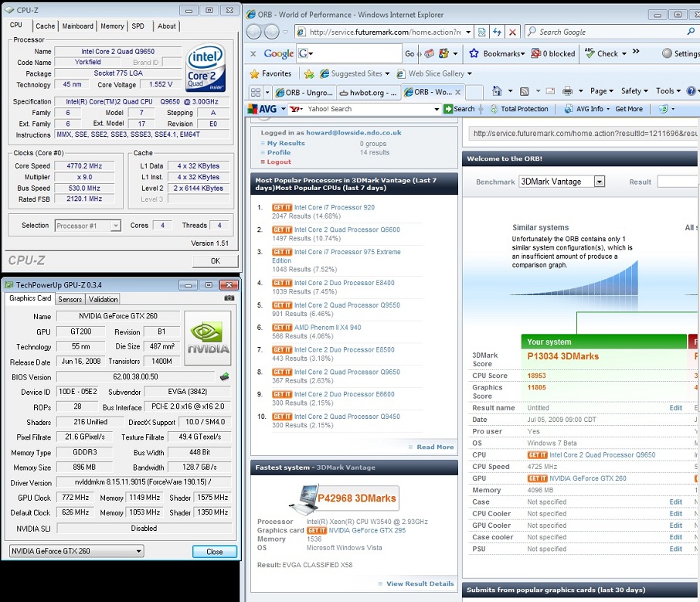700x602 pixels.
Task: Open View Result Details link
Action: click(420, 583)
